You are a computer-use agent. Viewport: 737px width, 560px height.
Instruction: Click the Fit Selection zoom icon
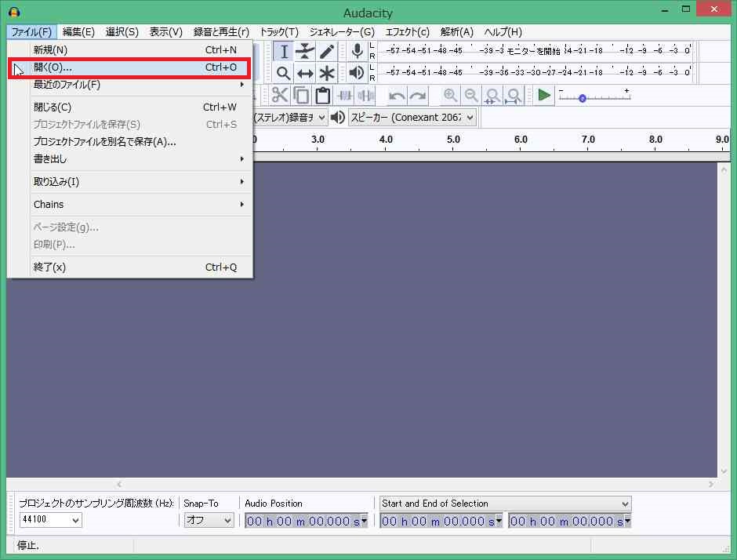point(492,96)
